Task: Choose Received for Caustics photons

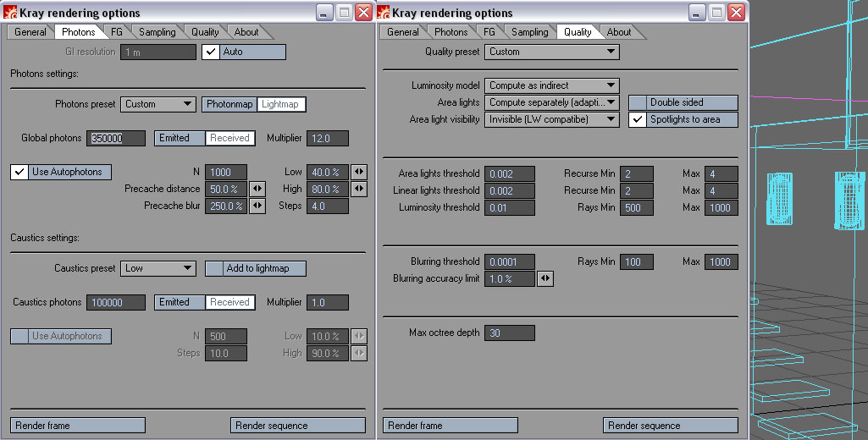Action: tap(229, 302)
